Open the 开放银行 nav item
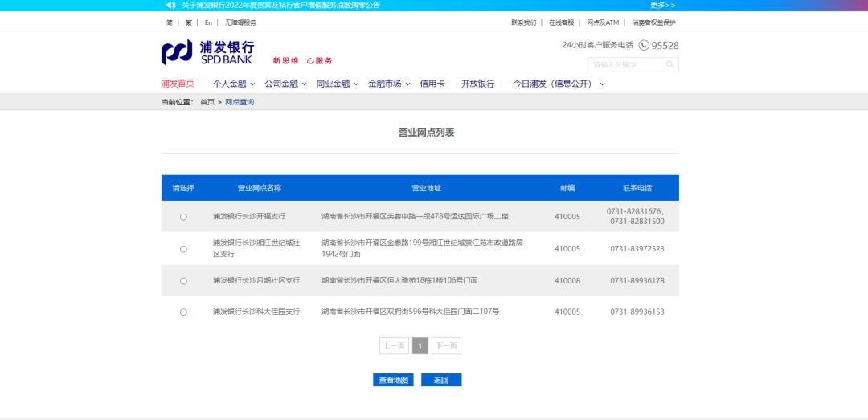This screenshot has width=868, height=420. (x=477, y=84)
